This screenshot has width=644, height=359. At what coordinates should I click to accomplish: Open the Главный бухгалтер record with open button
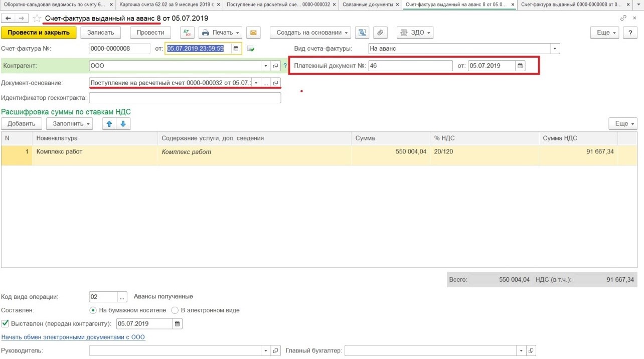coord(531,351)
